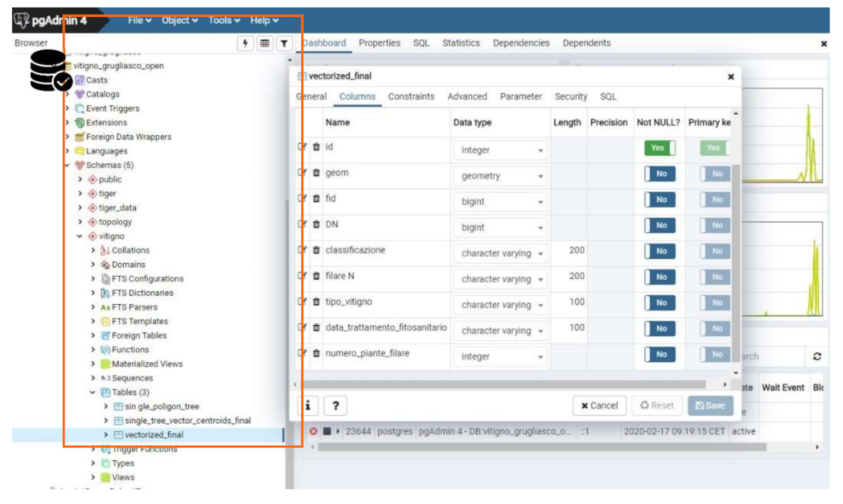This screenshot has height=504, width=843.
Task: Delete the numero_piante_filare column using trash icon
Action: (316, 353)
